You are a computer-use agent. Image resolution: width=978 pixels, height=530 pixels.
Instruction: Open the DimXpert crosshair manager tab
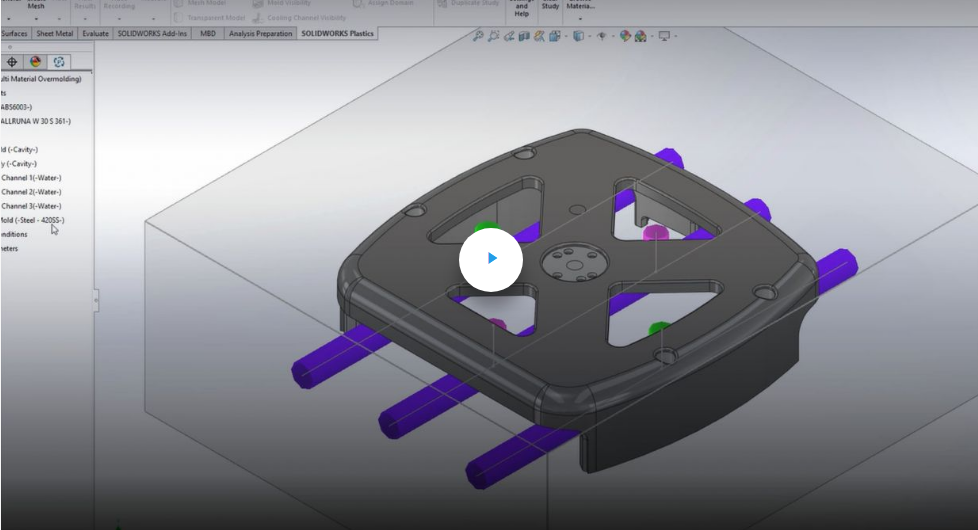tap(12, 62)
